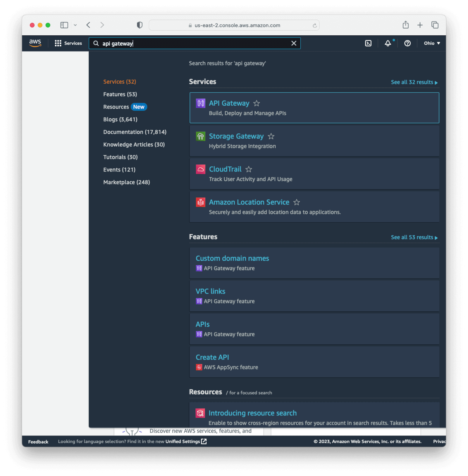Open the Create API AppSync feature
Viewport: 468px width, 476px height.
(212, 358)
